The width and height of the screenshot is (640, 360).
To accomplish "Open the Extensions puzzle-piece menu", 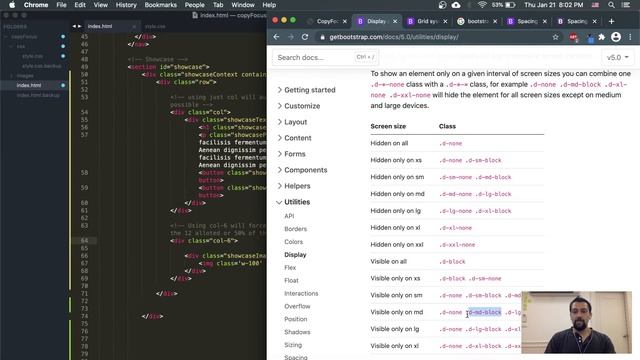I will click(602, 37).
